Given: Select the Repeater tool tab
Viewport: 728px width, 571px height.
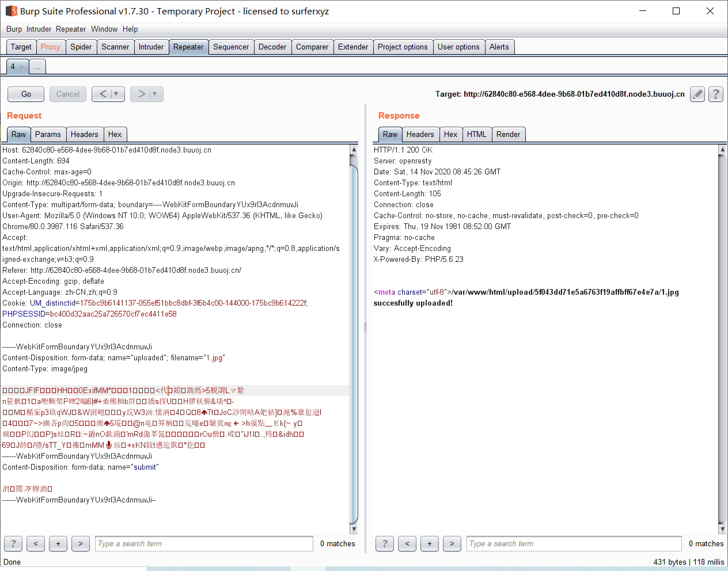Looking at the screenshot, I should pos(188,47).
